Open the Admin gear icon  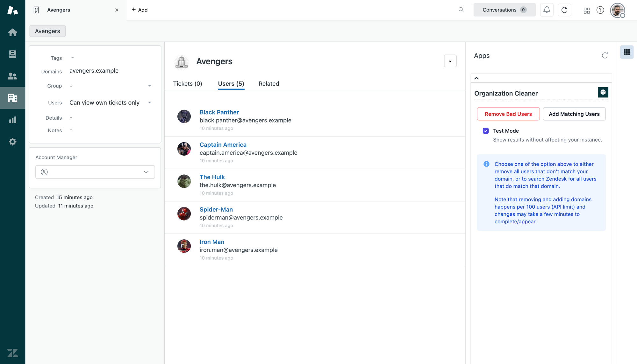pos(12,142)
